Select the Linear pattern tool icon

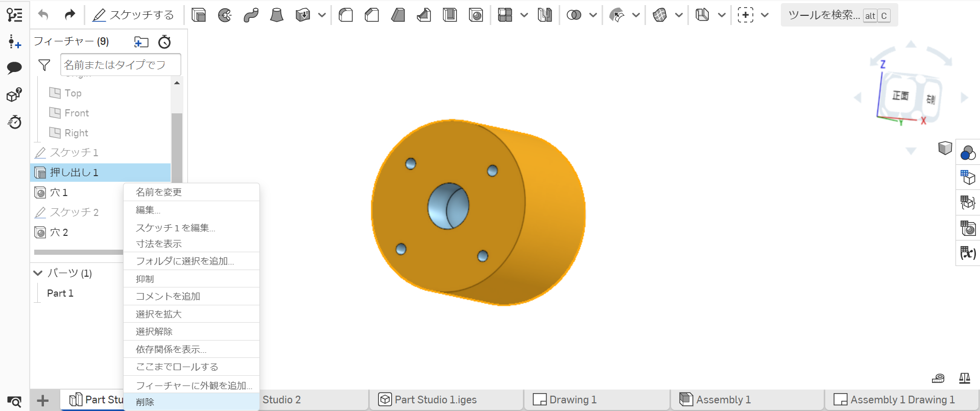505,15
